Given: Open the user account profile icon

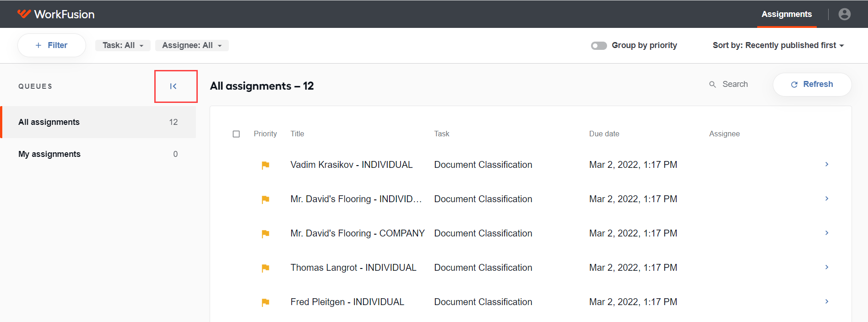Looking at the screenshot, I should tap(845, 14).
